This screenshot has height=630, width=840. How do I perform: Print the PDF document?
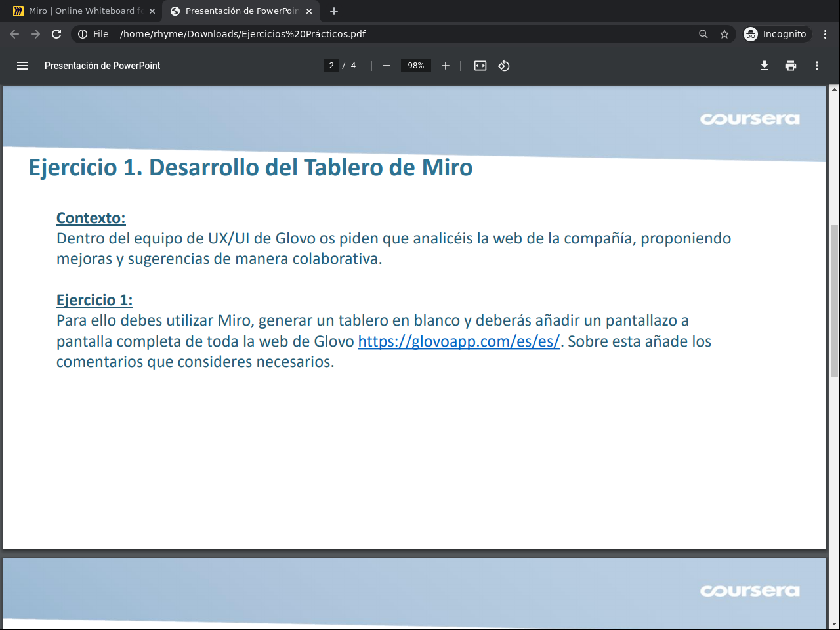[791, 66]
